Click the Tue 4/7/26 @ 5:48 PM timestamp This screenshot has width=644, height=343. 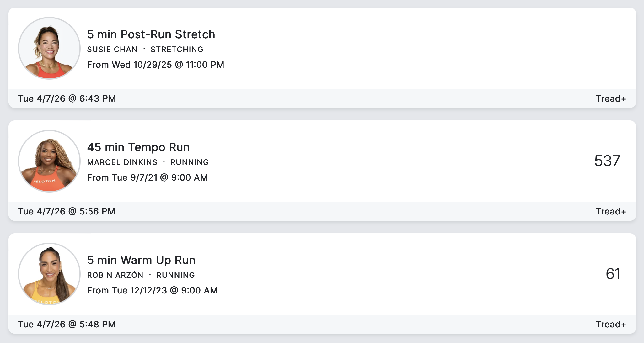(67, 324)
